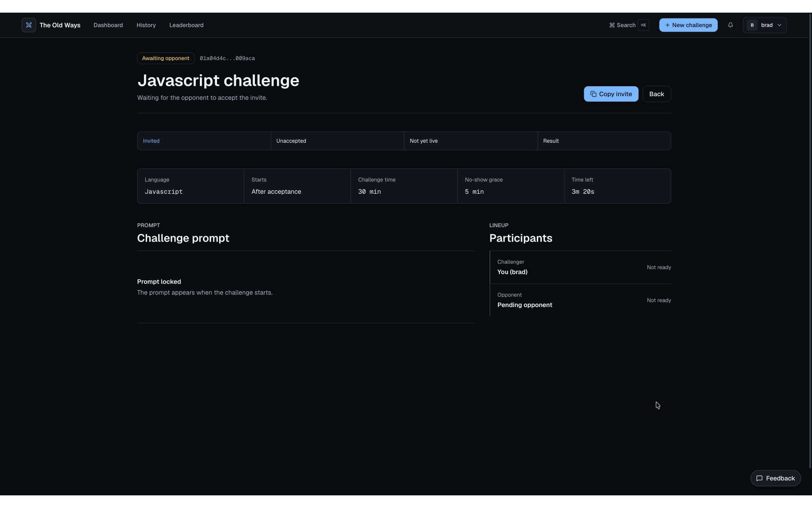
Task: Click the 30 min challenge time
Action: pyautogui.click(x=369, y=192)
